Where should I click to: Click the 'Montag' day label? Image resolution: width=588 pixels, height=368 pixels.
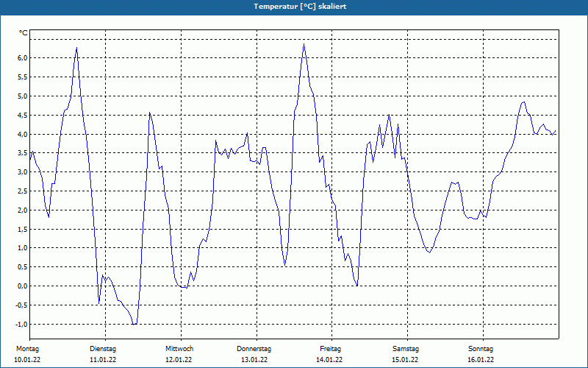pyautogui.click(x=27, y=349)
